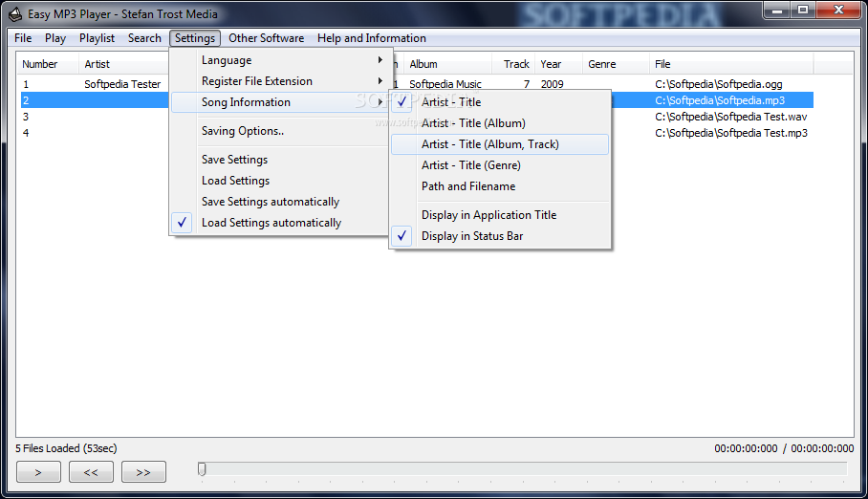868x499 pixels.
Task: Select the C:\Softpedia\Softpedia.ogg file entry
Action: (x=719, y=84)
